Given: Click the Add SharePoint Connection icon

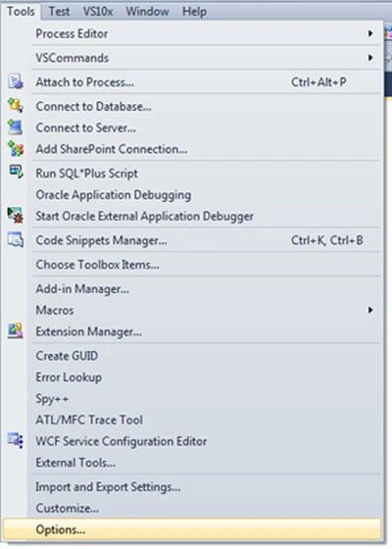Looking at the screenshot, I should click(x=16, y=148).
